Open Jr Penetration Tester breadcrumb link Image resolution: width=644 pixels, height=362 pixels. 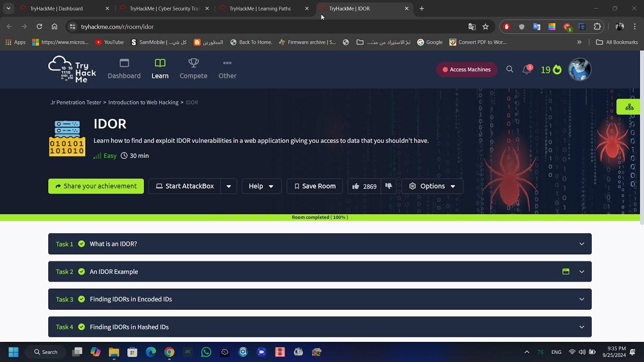point(76,102)
